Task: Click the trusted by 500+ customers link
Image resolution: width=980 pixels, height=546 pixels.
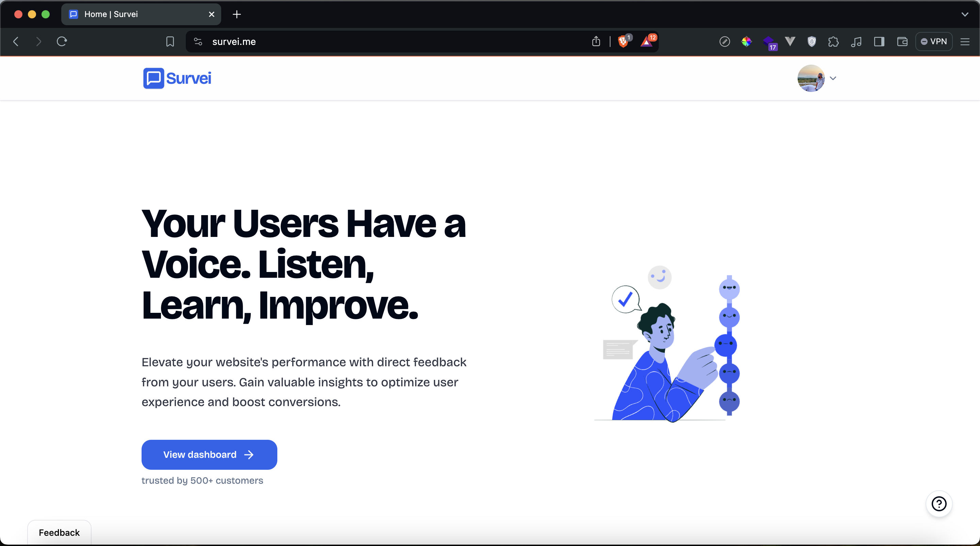Action: click(x=202, y=480)
